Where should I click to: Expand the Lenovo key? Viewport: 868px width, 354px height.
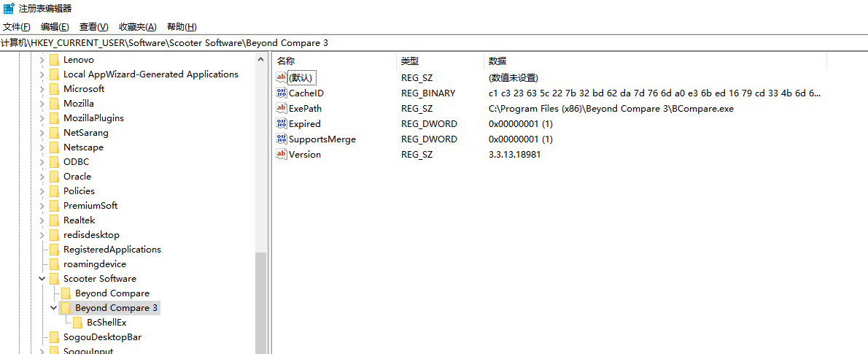click(x=42, y=60)
